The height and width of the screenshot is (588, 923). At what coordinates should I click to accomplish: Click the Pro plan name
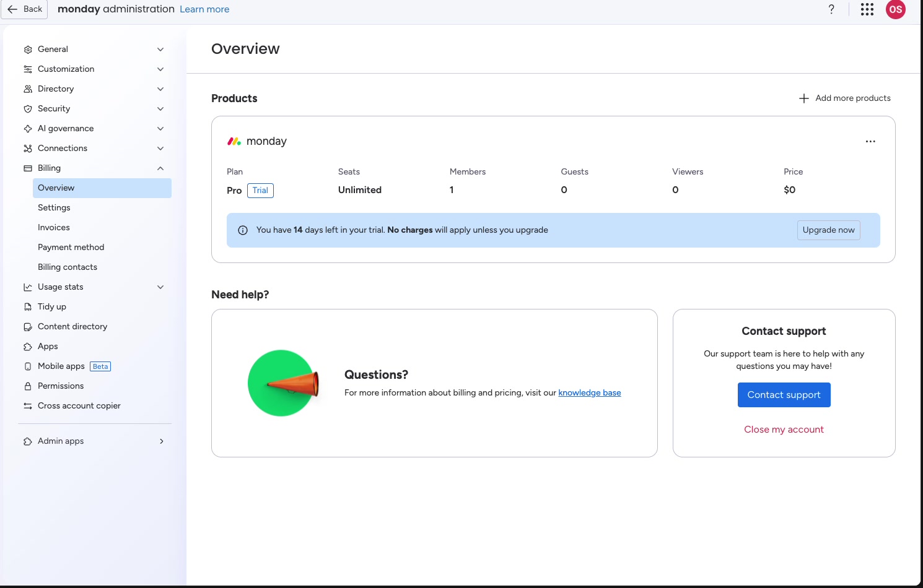[x=234, y=191]
